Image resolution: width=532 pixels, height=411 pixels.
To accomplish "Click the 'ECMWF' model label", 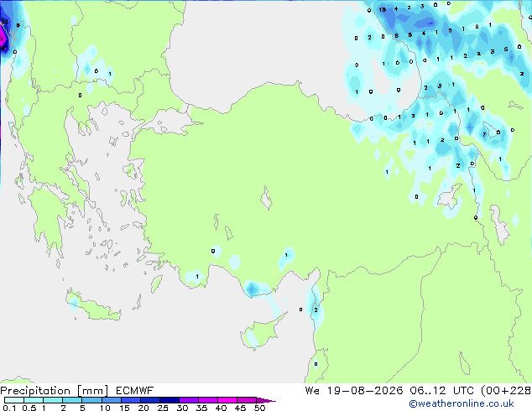I will (135, 391).
